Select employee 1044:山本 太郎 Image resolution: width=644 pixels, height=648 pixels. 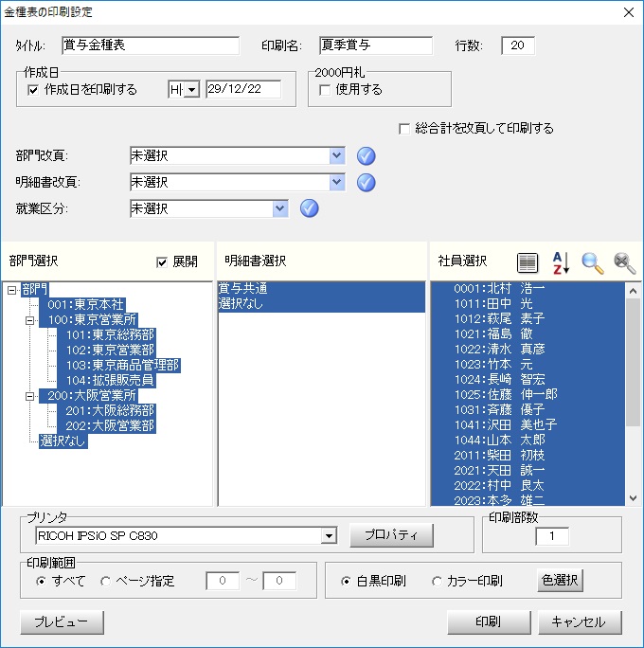[x=528, y=441]
